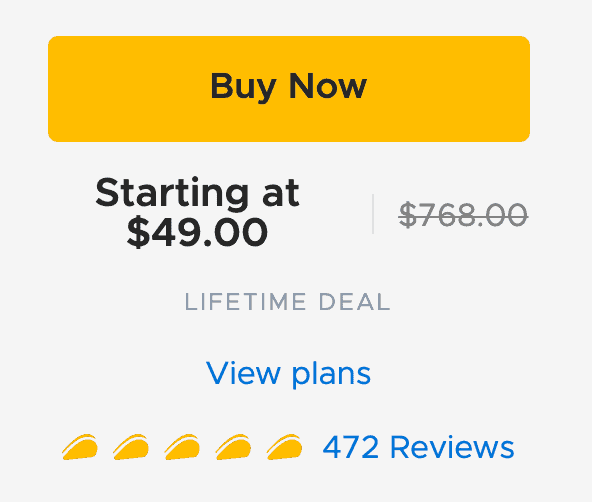Open the View plans link
This screenshot has height=502, width=592.
[x=288, y=374]
